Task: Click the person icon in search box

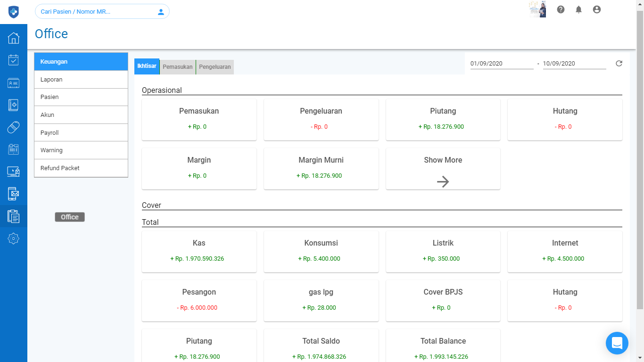Action: coord(161,12)
